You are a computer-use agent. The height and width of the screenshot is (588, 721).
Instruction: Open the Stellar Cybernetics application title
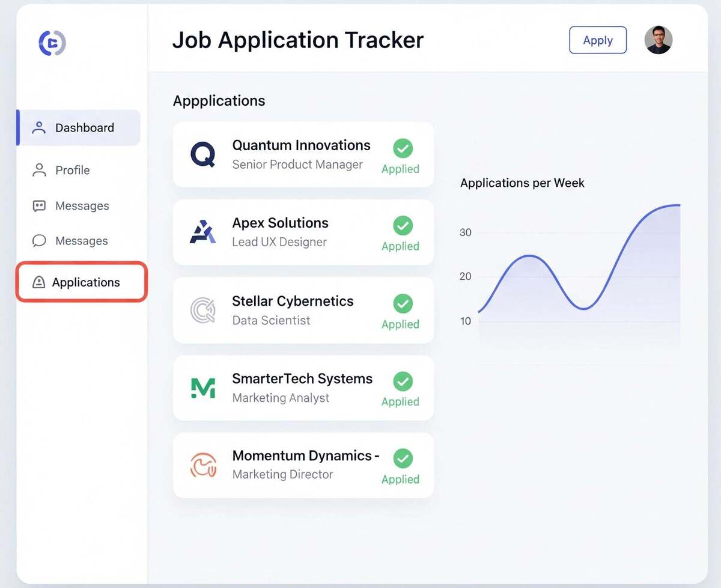[x=293, y=301]
